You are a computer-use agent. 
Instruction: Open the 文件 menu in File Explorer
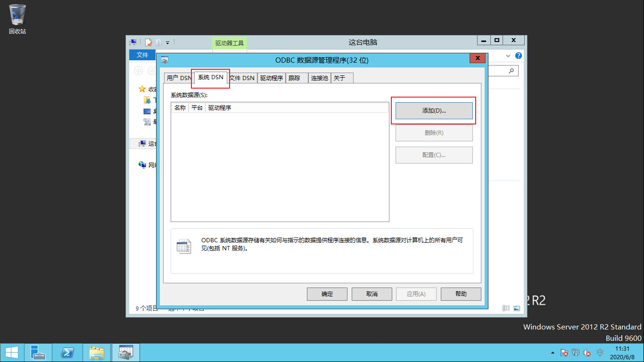(142, 55)
